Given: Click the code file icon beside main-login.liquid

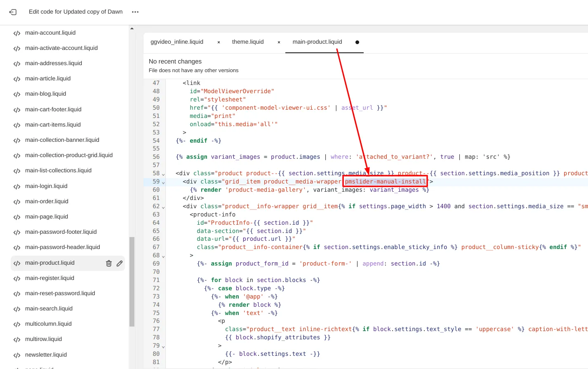Looking at the screenshot, I should pyautogui.click(x=16, y=186).
